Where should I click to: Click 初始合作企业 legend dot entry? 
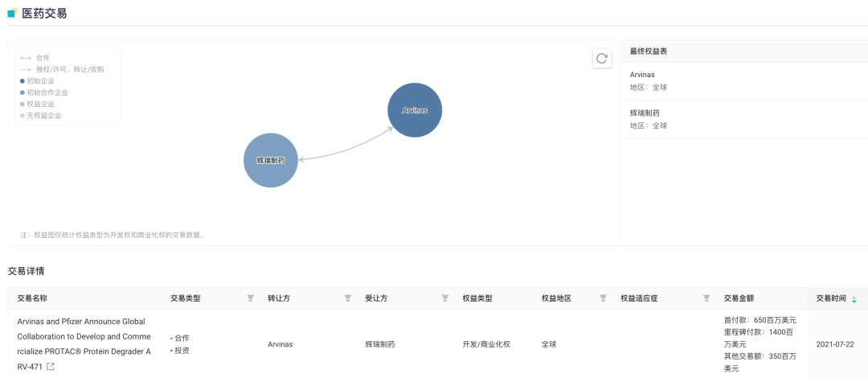(44, 92)
